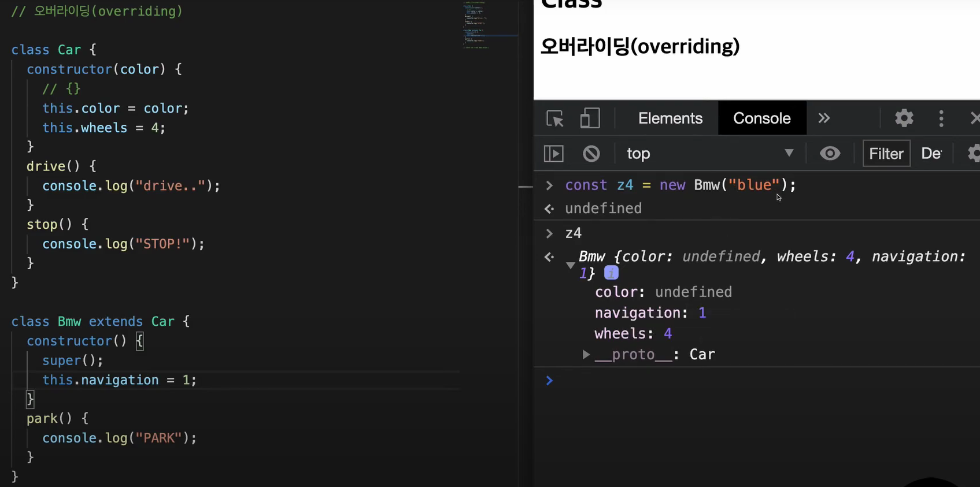Click 'drive() {' method line
The width and height of the screenshot is (980, 487).
tap(61, 166)
